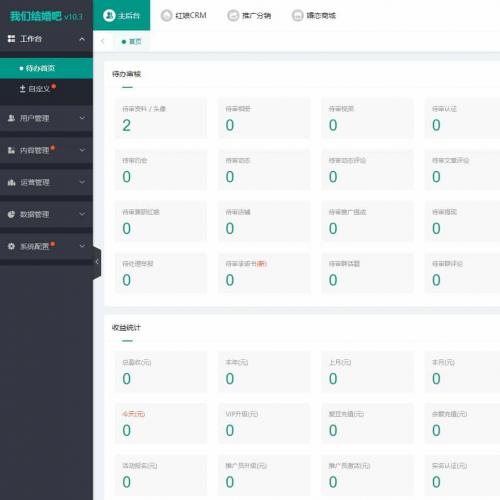
Task: Select 待办首页 in the sidebar
Action: coord(46,68)
